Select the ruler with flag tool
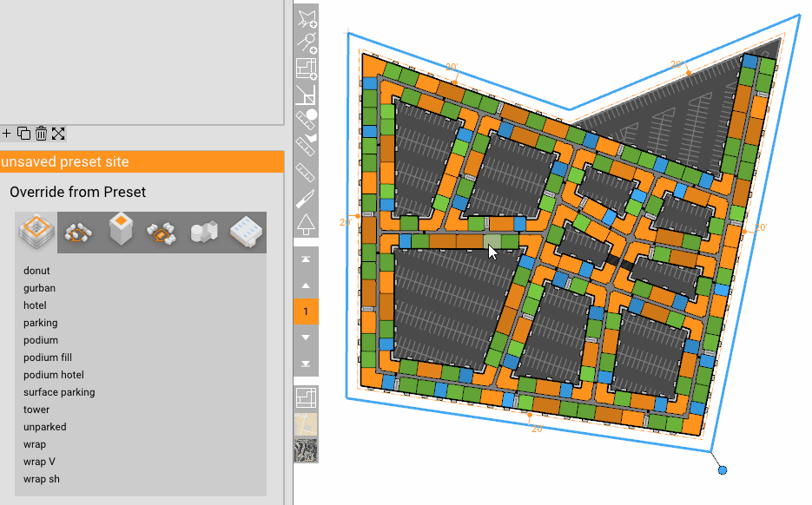 [x=306, y=145]
